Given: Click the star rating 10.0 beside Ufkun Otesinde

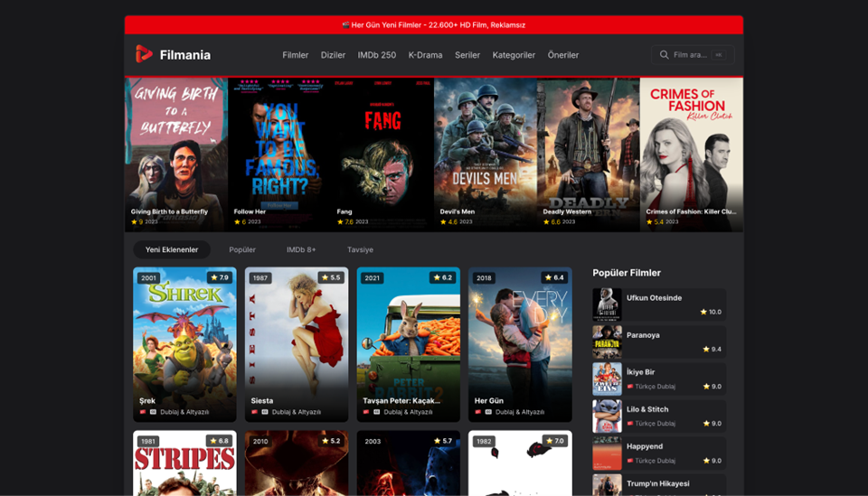Looking at the screenshot, I should click(710, 312).
